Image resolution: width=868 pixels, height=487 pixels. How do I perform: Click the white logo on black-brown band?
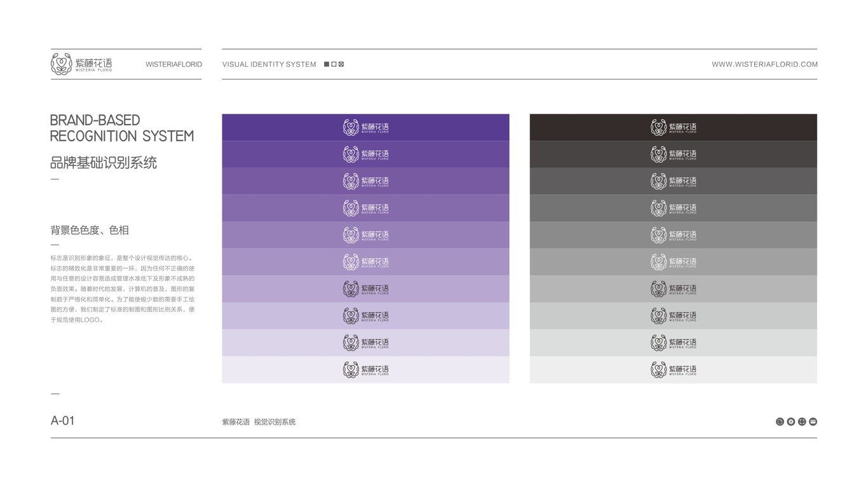(x=674, y=127)
